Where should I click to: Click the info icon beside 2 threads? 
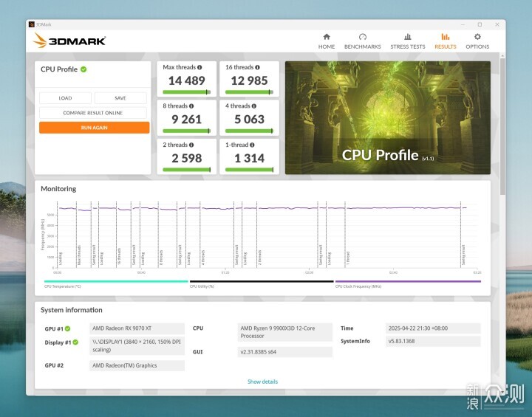click(x=191, y=145)
